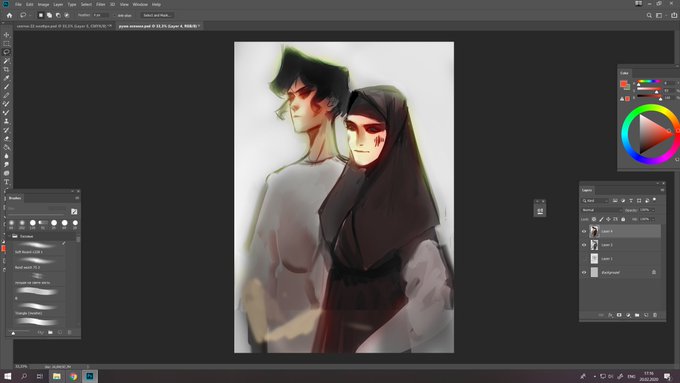
Task: Click the layer fx styles icon
Action: [x=610, y=315]
